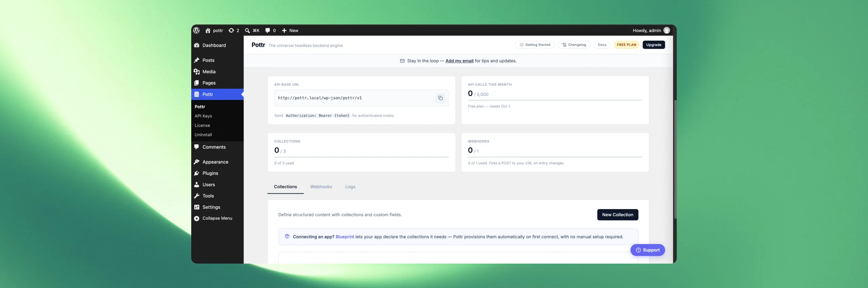Switch to the Webhooks tab
The width and height of the screenshot is (868, 288).
click(321, 187)
